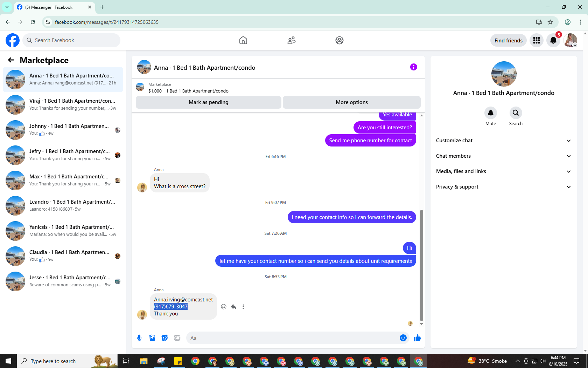Viewport: 588px width, 368px height.
Task: Open the Groups icon in top navigation
Action: click(339, 40)
